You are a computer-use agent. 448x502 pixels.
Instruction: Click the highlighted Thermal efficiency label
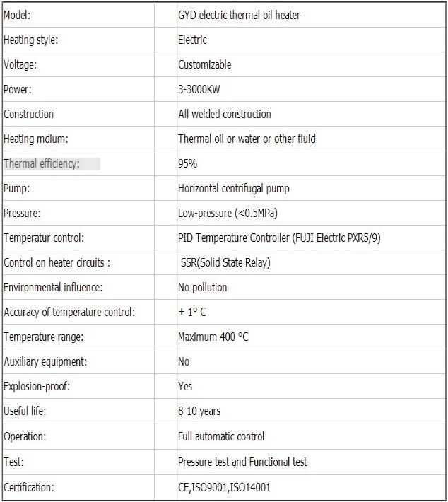[52, 163]
